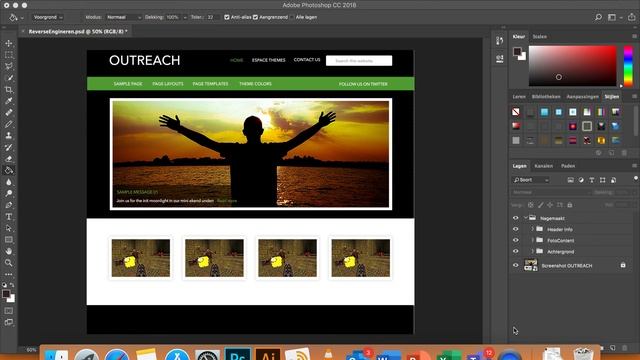
Task: Hide the Nagemaakt layer group
Action: [516, 218]
